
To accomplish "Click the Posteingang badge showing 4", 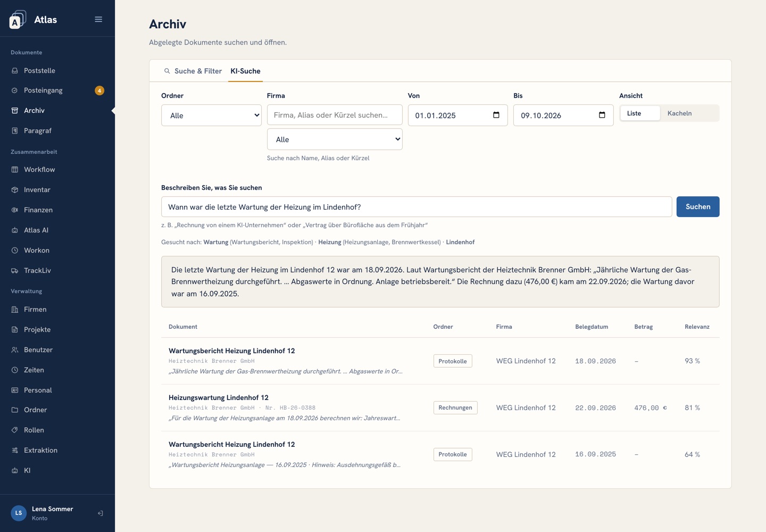I will 99,90.
